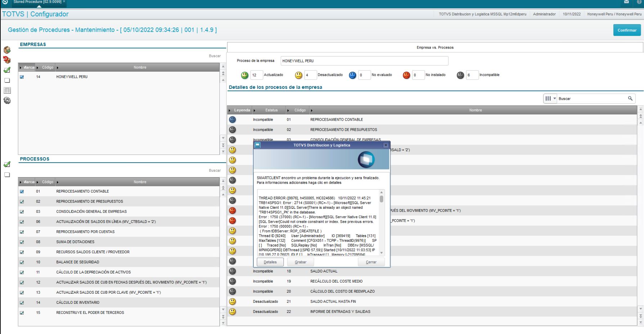Click status icon for REPROCESAMIENTO DE PRESUPUESTOS detail row

233,130
